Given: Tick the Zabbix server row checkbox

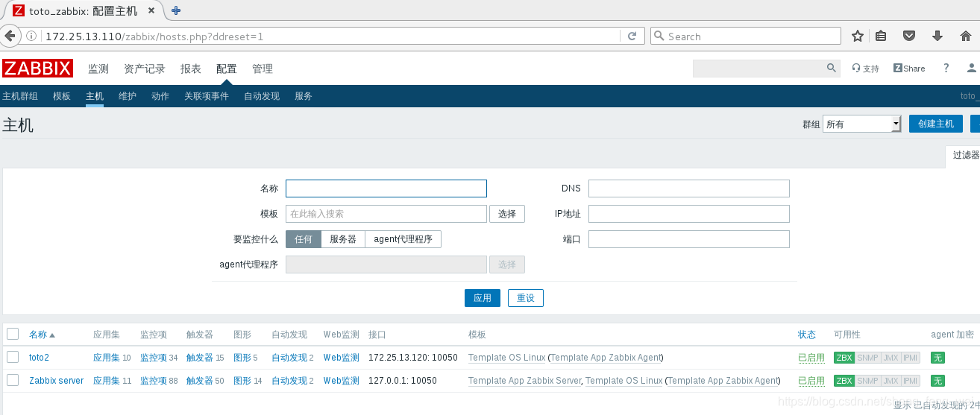Looking at the screenshot, I should [x=13, y=380].
